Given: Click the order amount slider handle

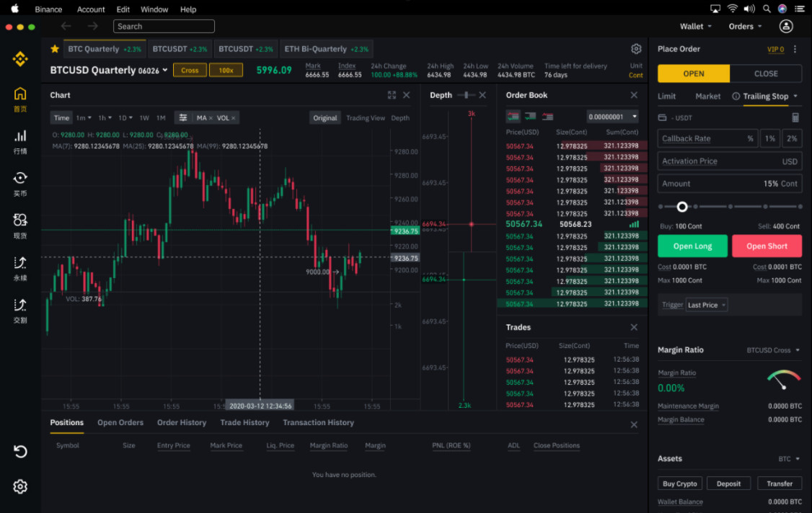Looking at the screenshot, I should point(682,207).
